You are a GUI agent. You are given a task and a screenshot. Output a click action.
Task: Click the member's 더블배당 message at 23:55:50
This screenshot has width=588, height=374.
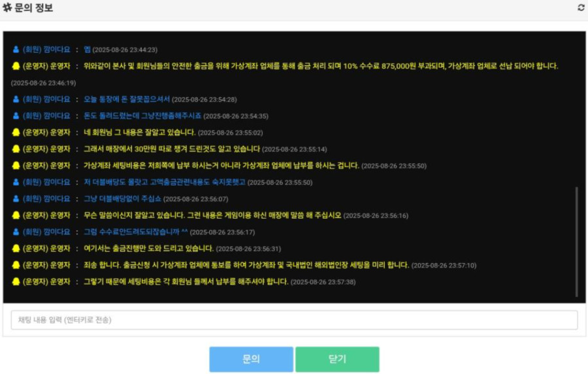point(164,182)
